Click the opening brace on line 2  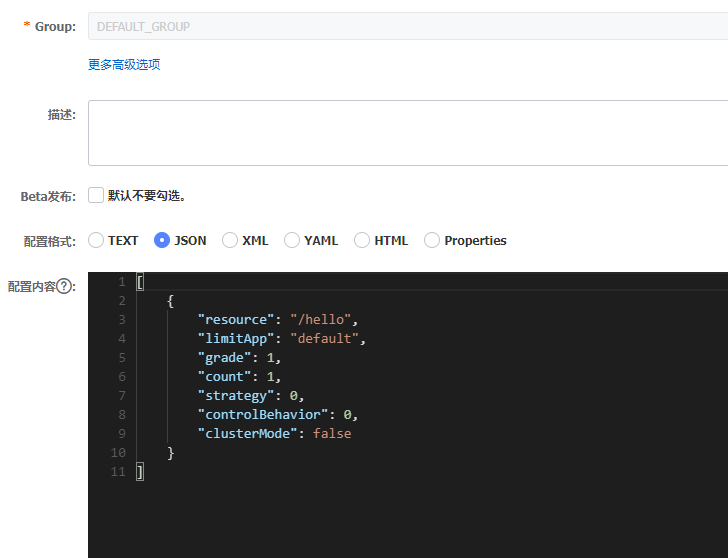[x=170, y=301]
